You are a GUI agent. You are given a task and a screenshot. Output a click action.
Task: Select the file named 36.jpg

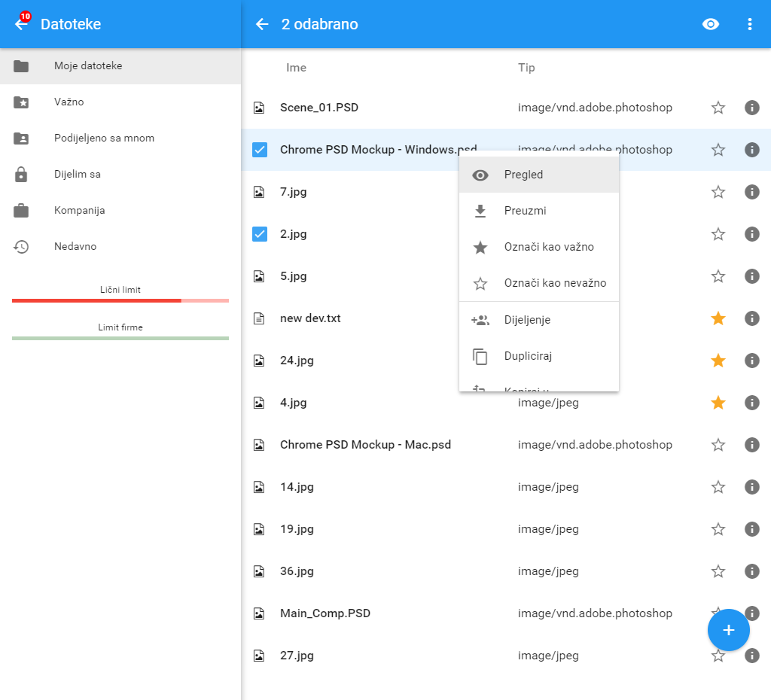pos(297,571)
